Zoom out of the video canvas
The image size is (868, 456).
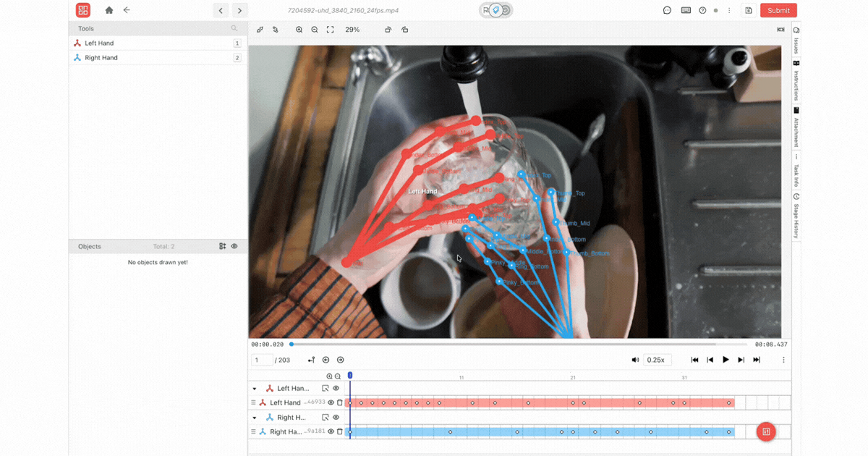point(314,30)
